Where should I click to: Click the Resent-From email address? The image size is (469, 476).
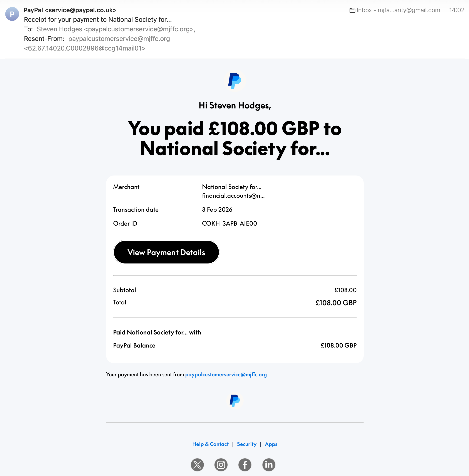click(x=119, y=39)
